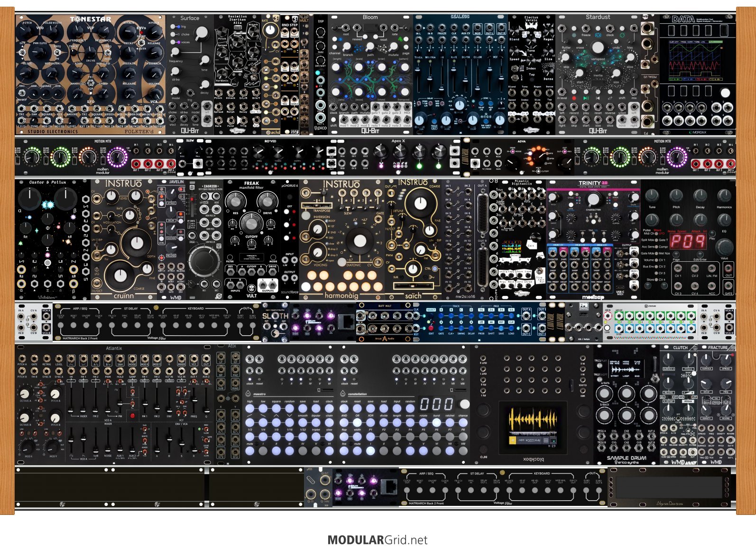Click the Bloom mutate knob
The image size is (756, 550).
[x=394, y=47]
